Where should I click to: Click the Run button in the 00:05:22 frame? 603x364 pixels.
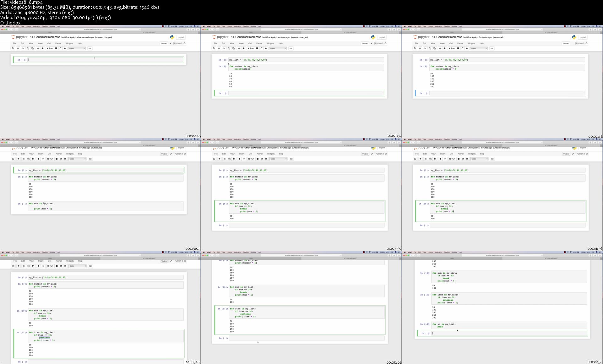pos(50,266)
